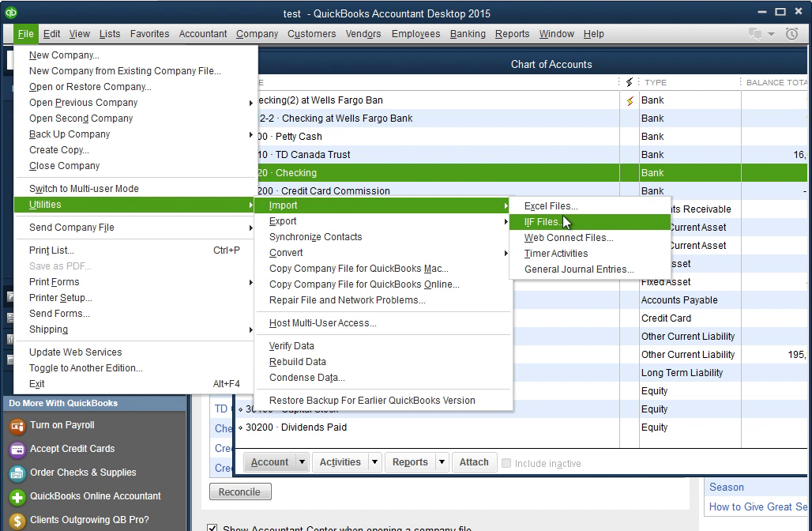Open the reminders clock icon in menu bar
The height and width of the screenshot is (531, 812).
[791, 34]
